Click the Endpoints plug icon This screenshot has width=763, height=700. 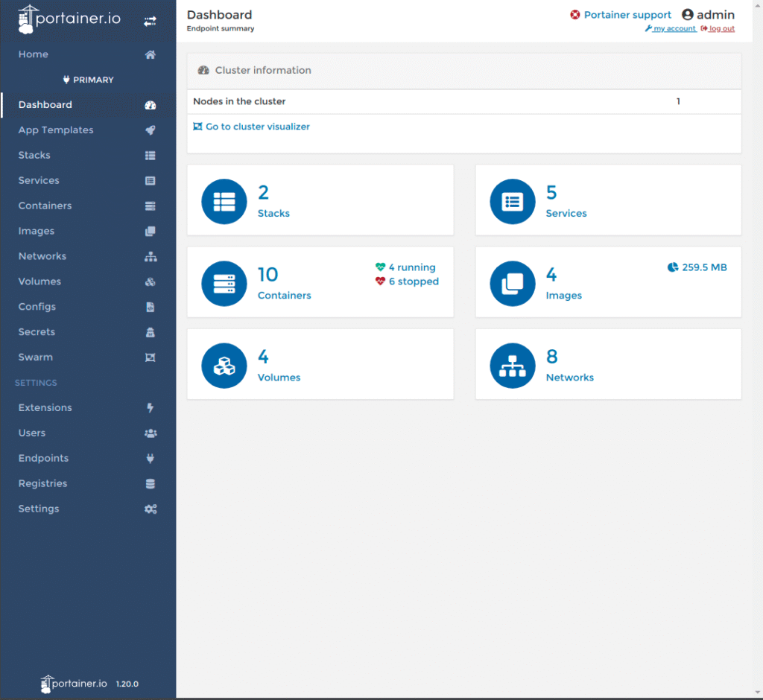[151, 458]
